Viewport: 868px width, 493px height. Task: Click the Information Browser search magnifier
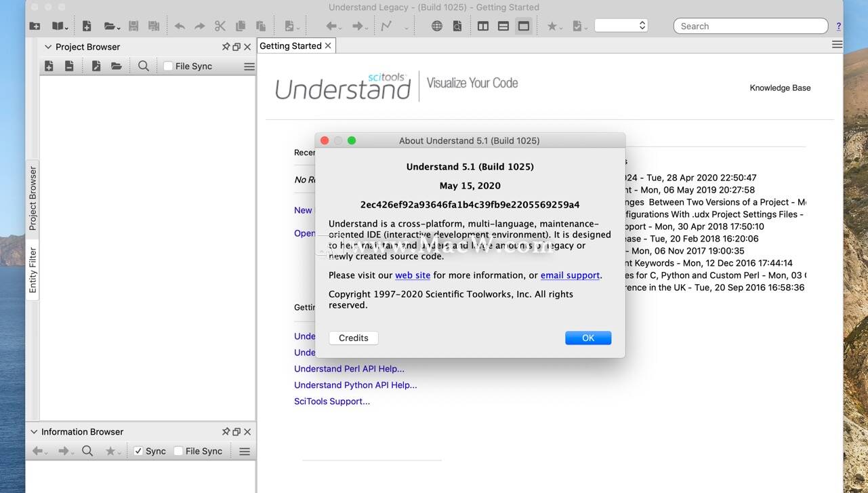[87, 451]
